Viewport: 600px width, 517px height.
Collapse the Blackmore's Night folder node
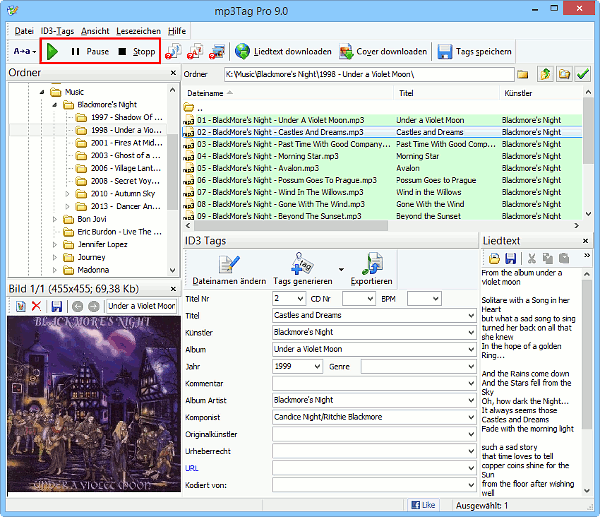tap(55, 104)
